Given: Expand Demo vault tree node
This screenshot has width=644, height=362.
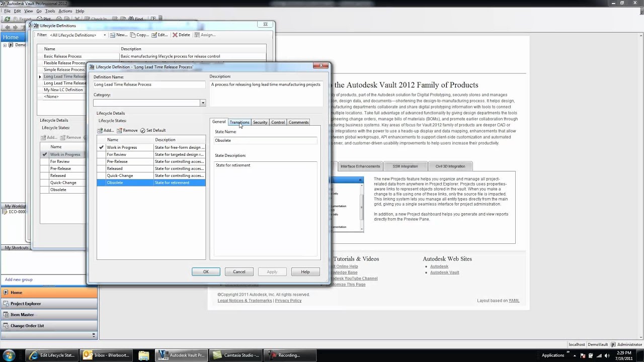Looking at the screenshot, I should (5, 45).
